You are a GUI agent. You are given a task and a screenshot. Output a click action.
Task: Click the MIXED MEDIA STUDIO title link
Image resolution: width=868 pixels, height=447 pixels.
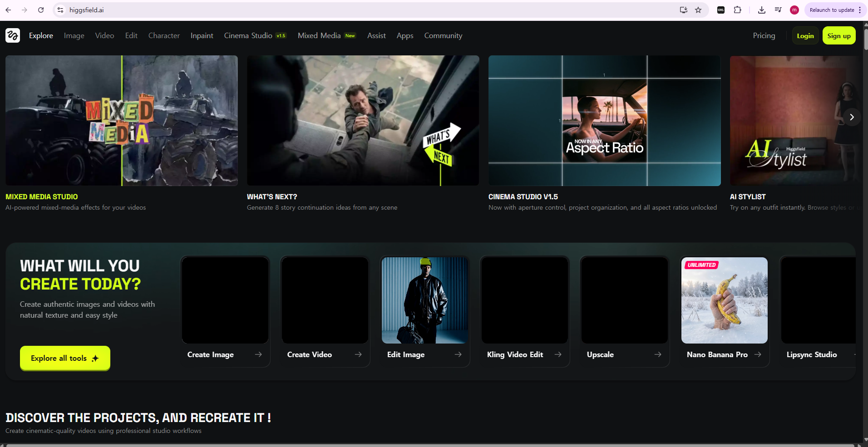[x=41, y=196]
